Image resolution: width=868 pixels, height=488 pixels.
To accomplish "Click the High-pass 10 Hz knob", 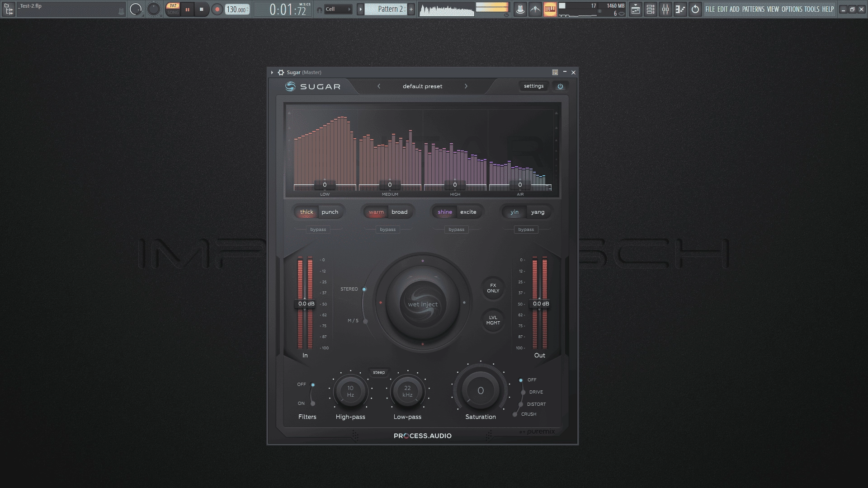I will coord(350,391).
